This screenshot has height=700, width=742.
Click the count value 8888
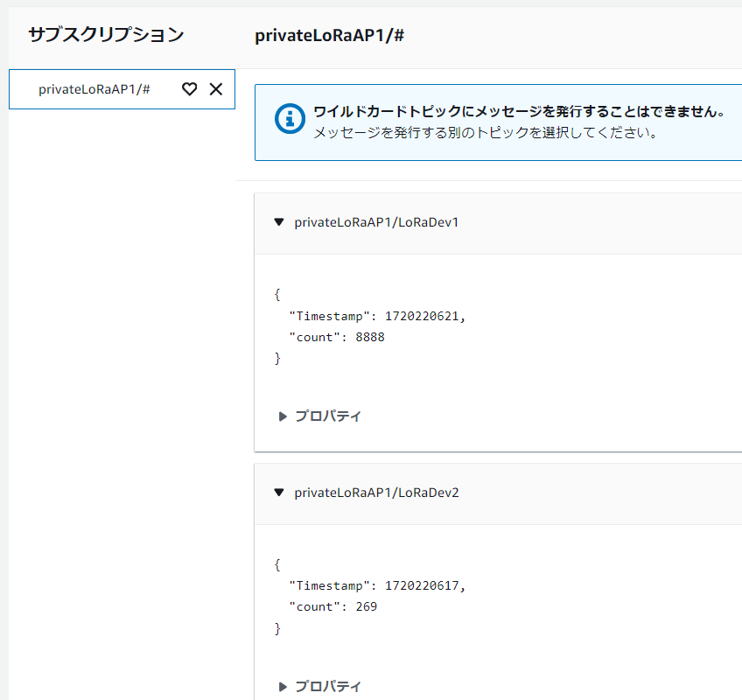[370, 337]
